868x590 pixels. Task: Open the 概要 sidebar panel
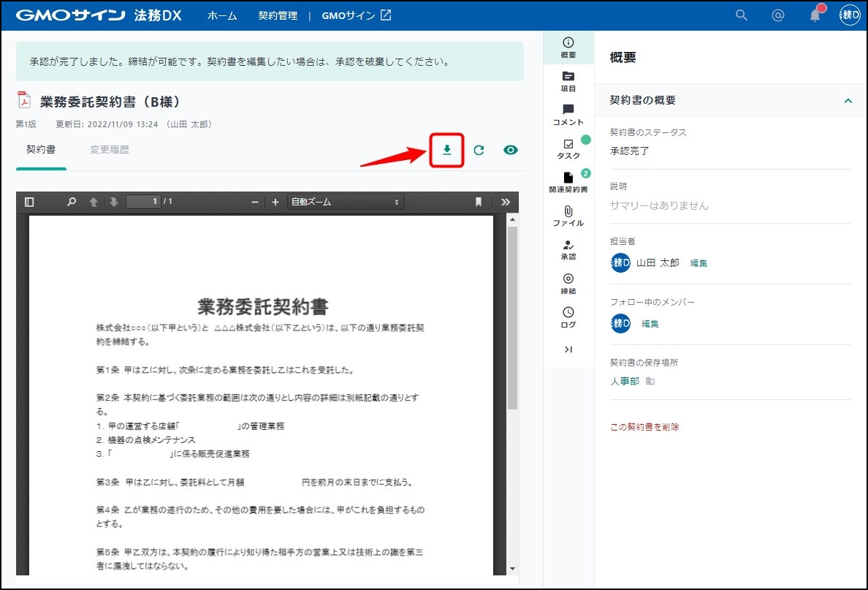click(x=568, y=48)
